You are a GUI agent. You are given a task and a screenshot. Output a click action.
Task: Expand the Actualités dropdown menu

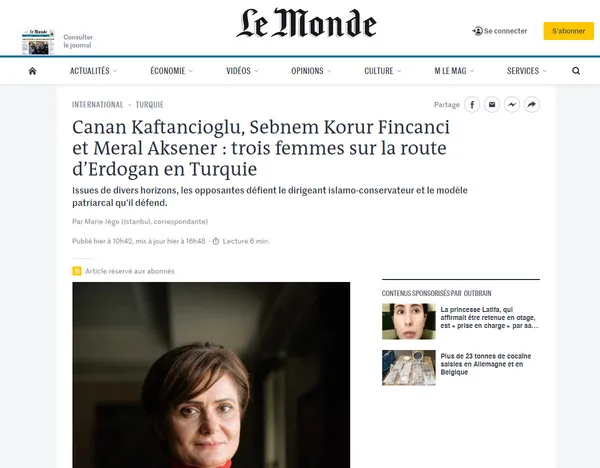pos(94,71)
